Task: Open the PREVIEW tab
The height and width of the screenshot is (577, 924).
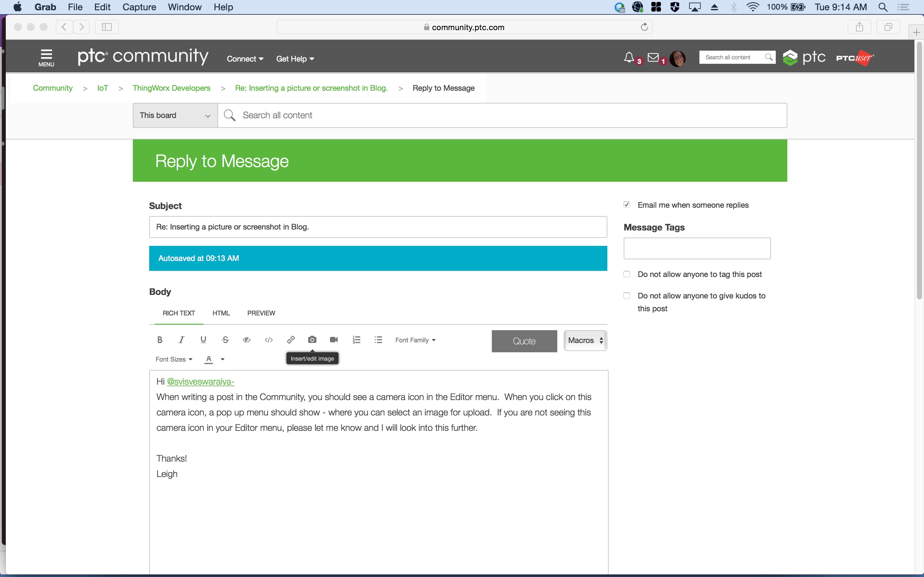Action: [x=261, y=313]
